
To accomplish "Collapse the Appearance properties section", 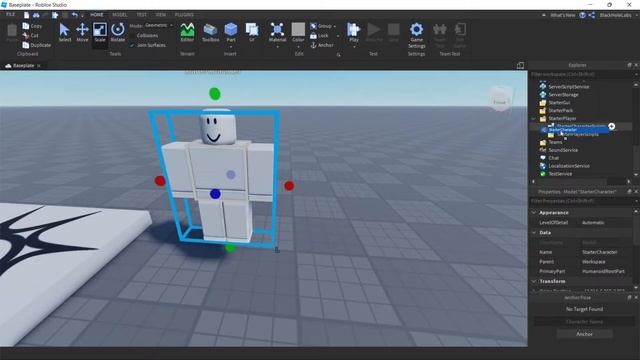I will 534,213.
